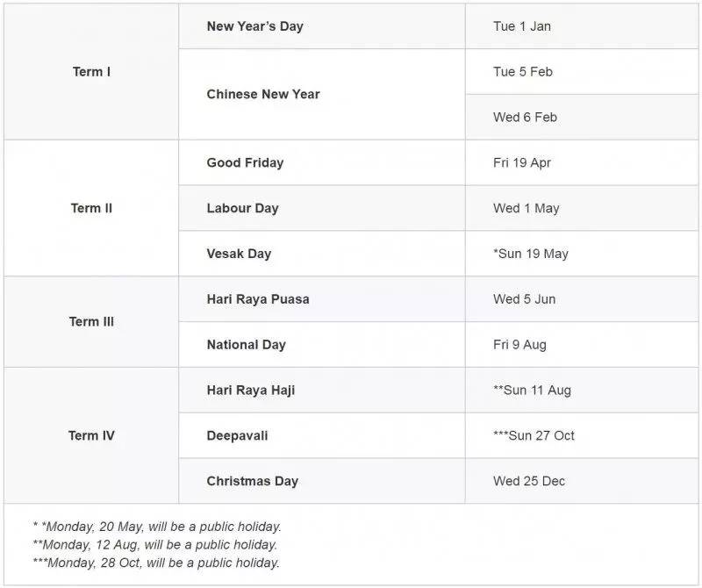Viewport: 702px width, 588px height.
Task: Click the Christmas Day label
Action: 252,481
